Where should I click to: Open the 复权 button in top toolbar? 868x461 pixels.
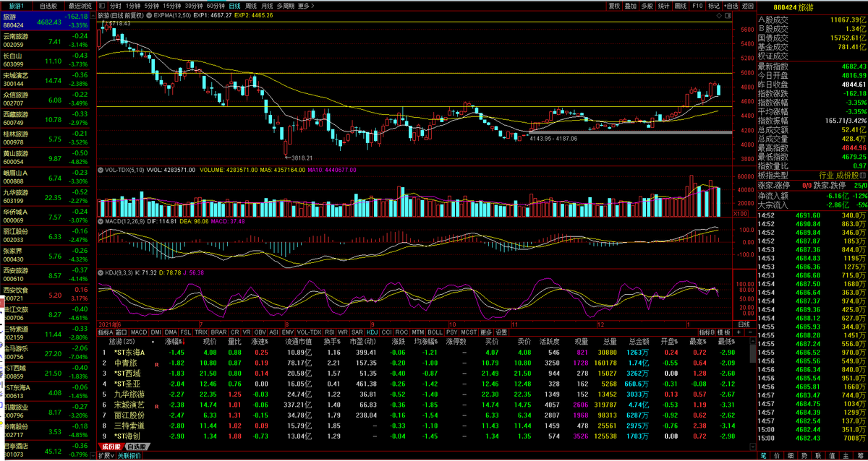pyautogui.click(x=614, y=6)
